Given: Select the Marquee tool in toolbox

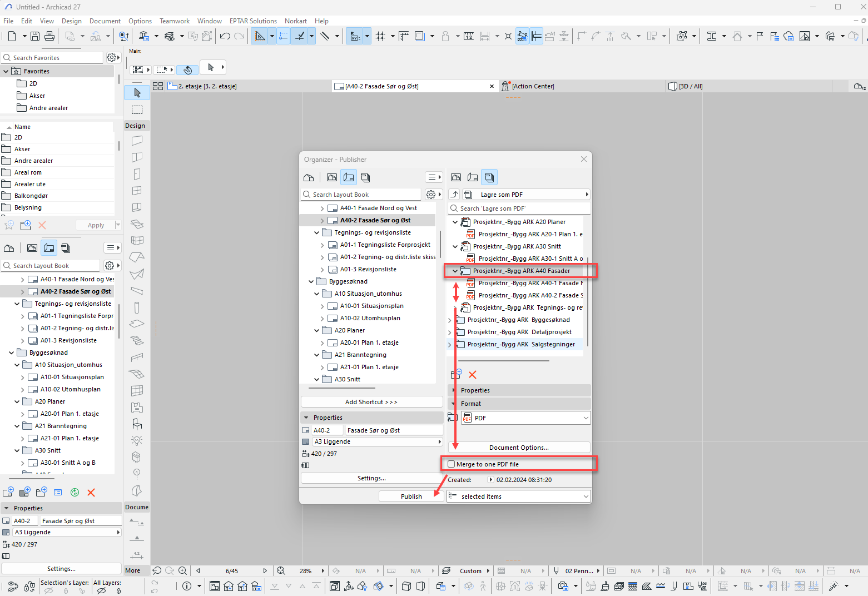Looking at the screenshot, I should [137, 110].
